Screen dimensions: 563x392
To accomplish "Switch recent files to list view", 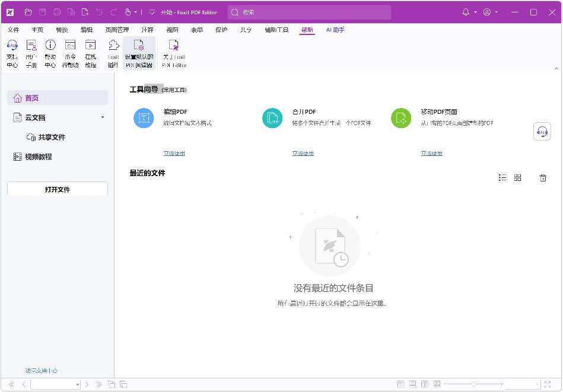I will 502,178.
